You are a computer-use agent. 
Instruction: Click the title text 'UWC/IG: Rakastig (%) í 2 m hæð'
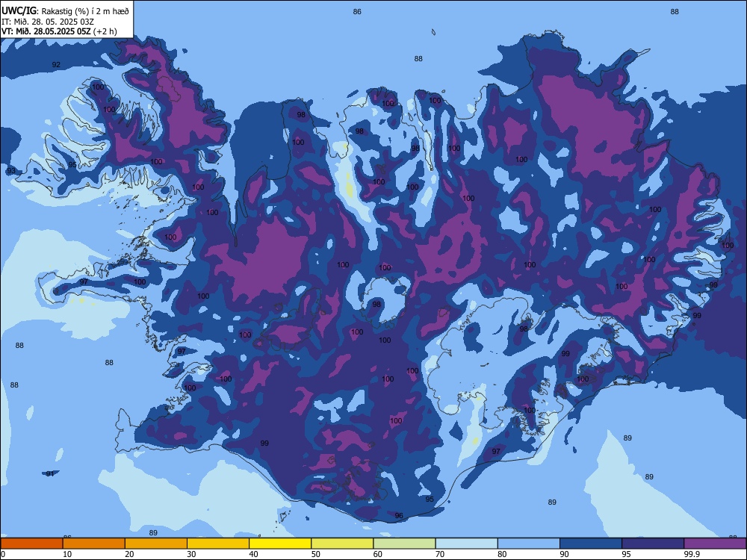tap(65, 11)
